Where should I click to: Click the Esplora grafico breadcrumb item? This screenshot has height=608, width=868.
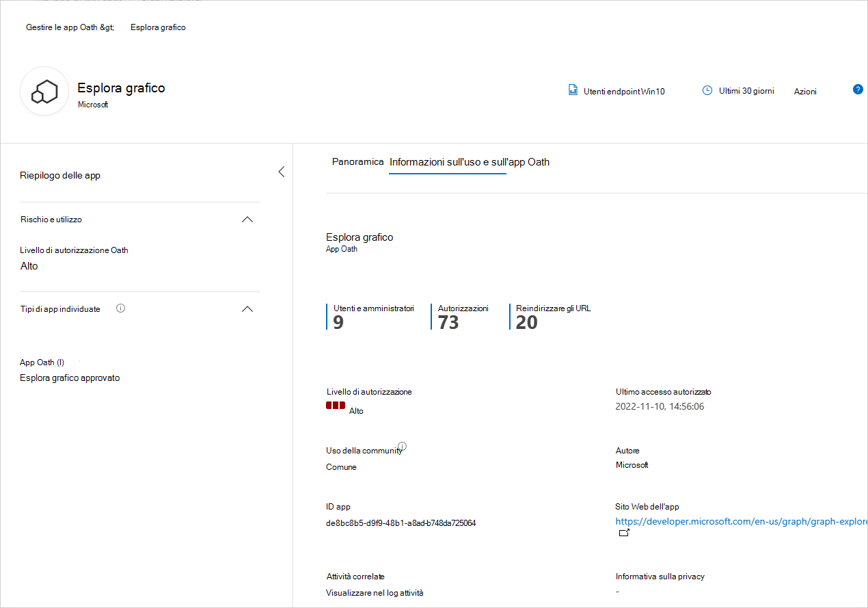click(x=158, y=27)
